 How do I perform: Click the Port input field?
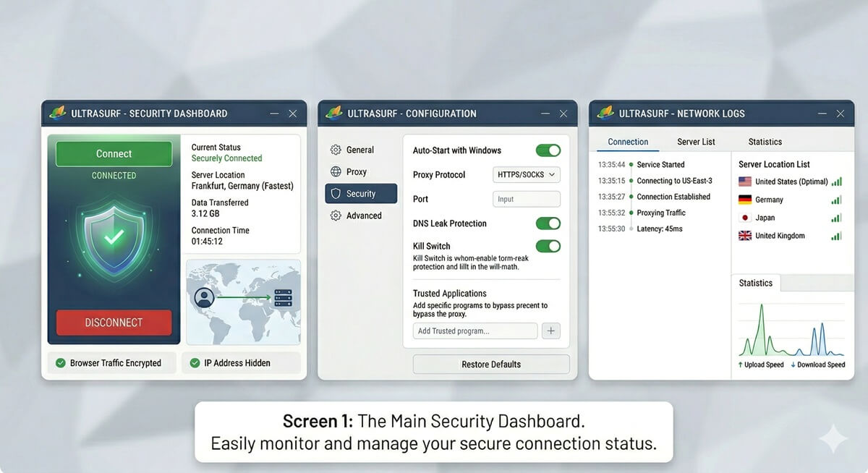pyautogui.click(x=527, y=199)
